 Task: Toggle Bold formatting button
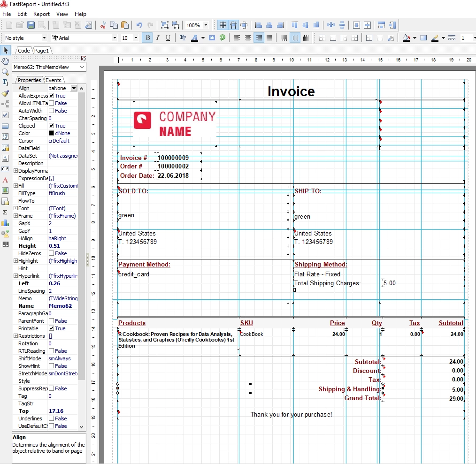click(x=147, y=38)
